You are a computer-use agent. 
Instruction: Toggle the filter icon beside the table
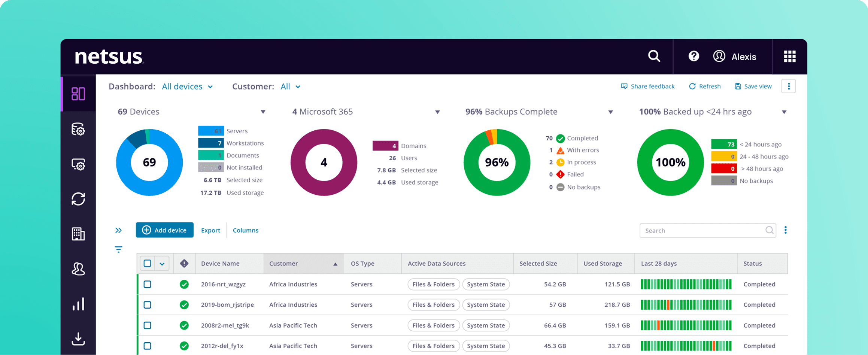(x=118, y=249)
